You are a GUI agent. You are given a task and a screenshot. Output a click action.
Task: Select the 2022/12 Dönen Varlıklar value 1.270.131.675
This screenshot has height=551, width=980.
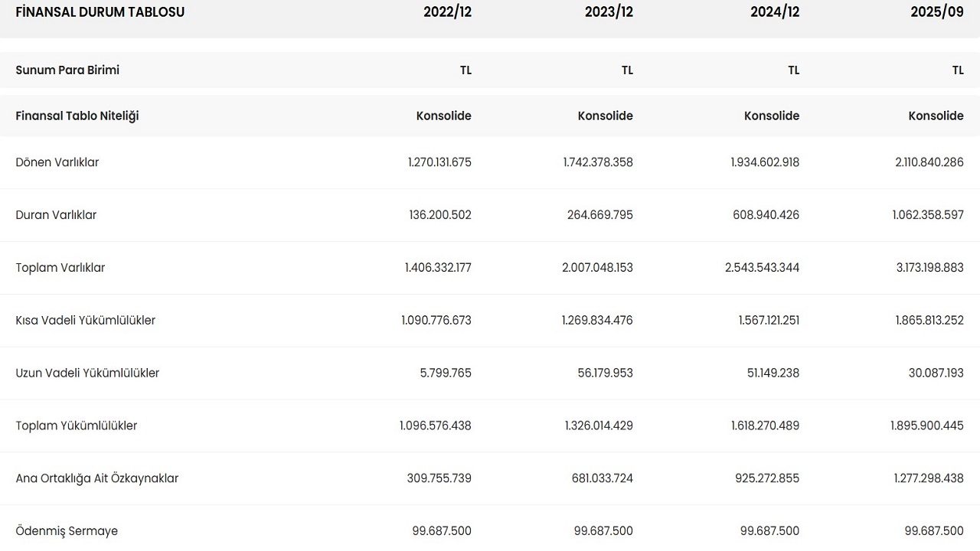point(439,162)
